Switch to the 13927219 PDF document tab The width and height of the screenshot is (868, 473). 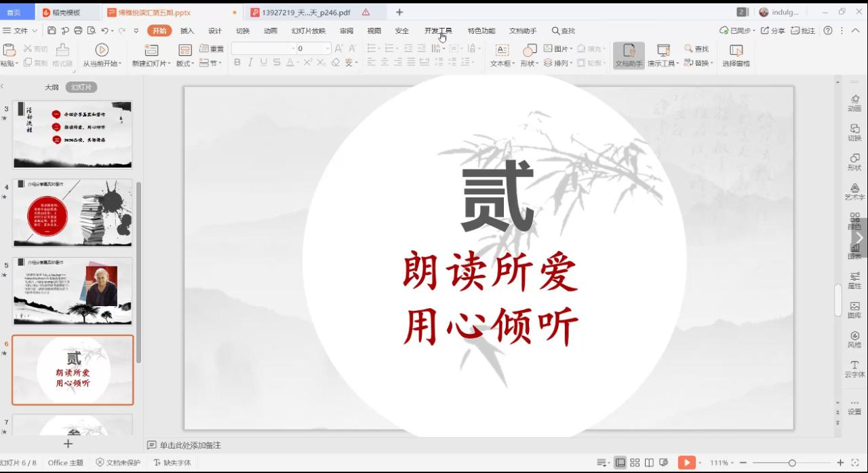point(306,12)
